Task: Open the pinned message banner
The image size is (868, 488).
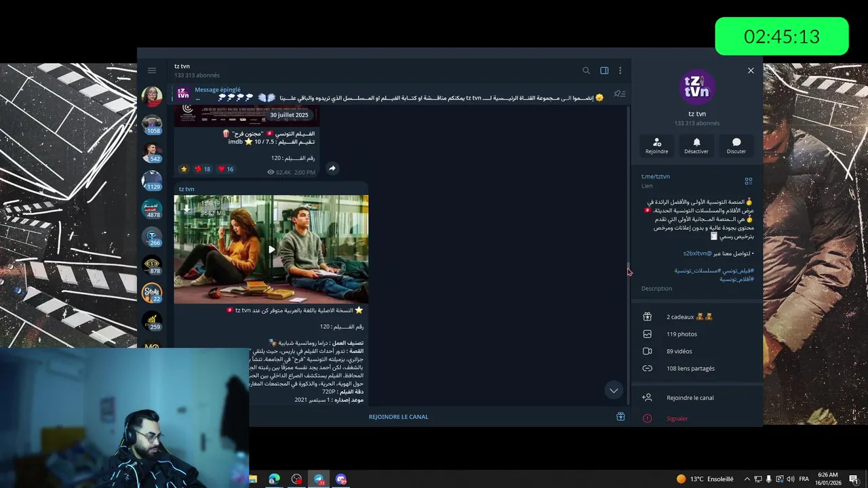Action: point(390,94)
